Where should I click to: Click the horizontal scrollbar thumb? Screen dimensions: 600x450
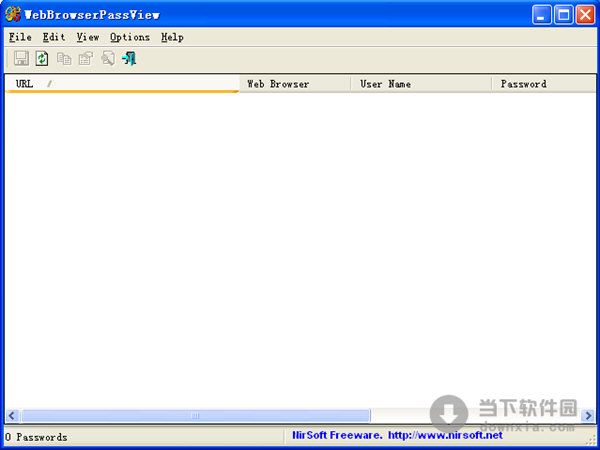[x=196, y=416]
